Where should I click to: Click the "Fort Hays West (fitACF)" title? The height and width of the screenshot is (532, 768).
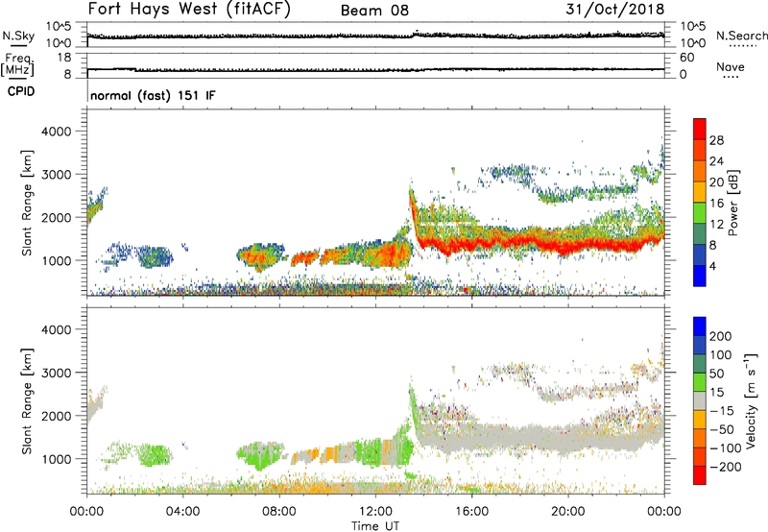click(x=189, y=9)
